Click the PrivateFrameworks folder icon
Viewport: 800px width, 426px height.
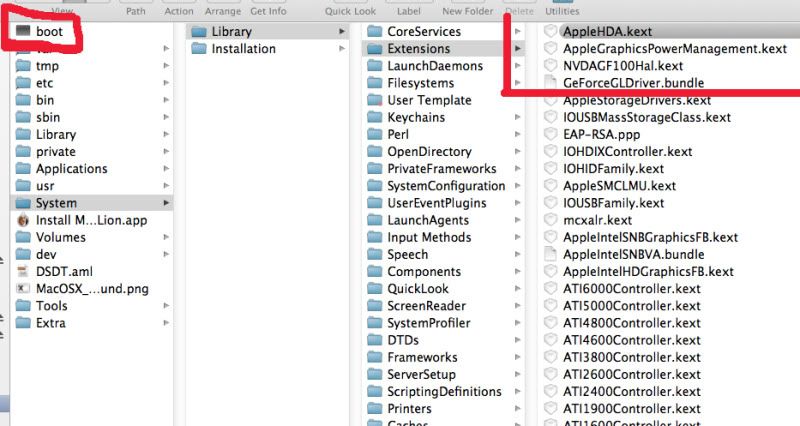pos(375,168)
